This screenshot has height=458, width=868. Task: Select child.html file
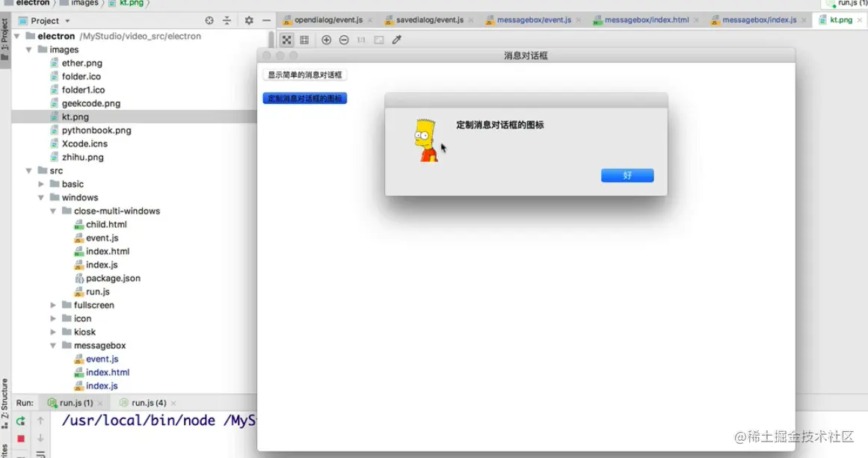pos(106,225)
